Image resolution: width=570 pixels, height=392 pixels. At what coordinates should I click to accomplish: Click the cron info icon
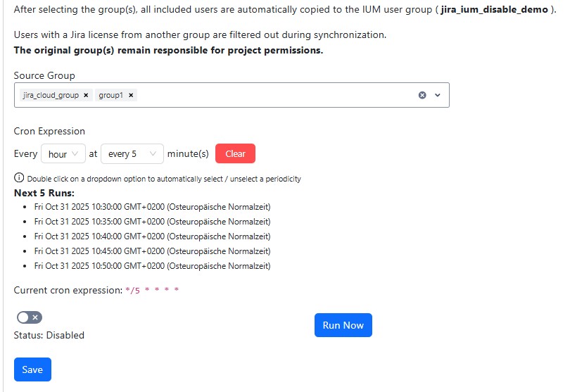point(18,178)
